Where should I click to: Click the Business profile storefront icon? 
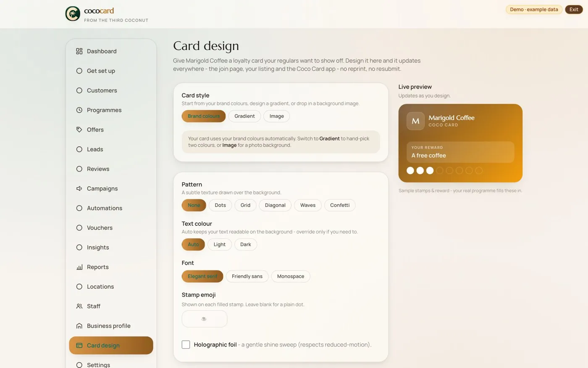tap(79, 326)
